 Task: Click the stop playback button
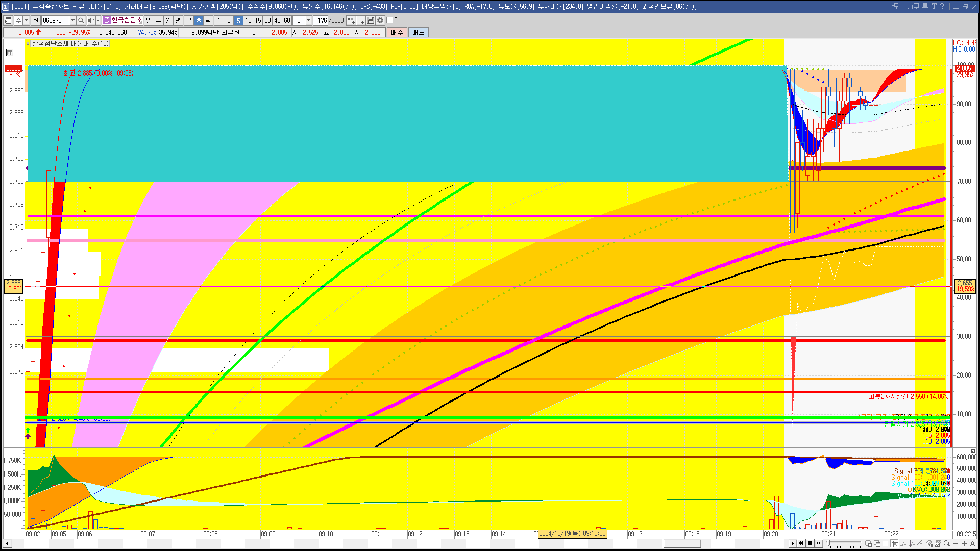pyautogui.click(x=810, y=543)
